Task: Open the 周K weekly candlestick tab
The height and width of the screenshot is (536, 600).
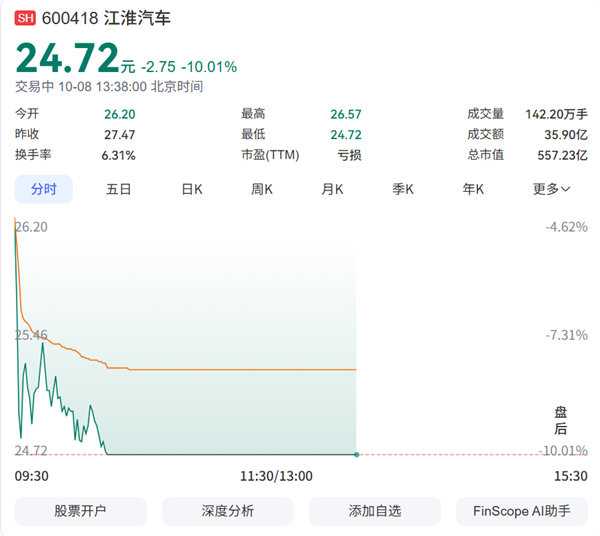Action: 262,189
